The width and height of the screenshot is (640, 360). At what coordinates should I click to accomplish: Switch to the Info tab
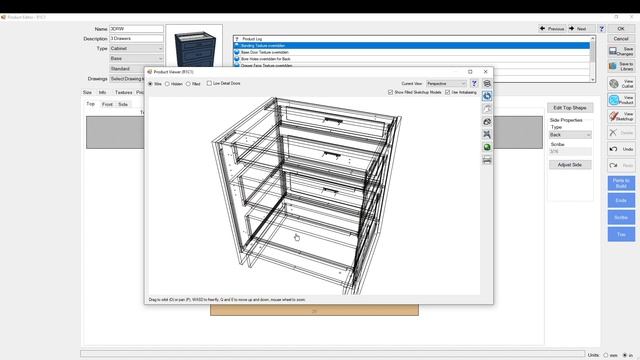point(102,93)
